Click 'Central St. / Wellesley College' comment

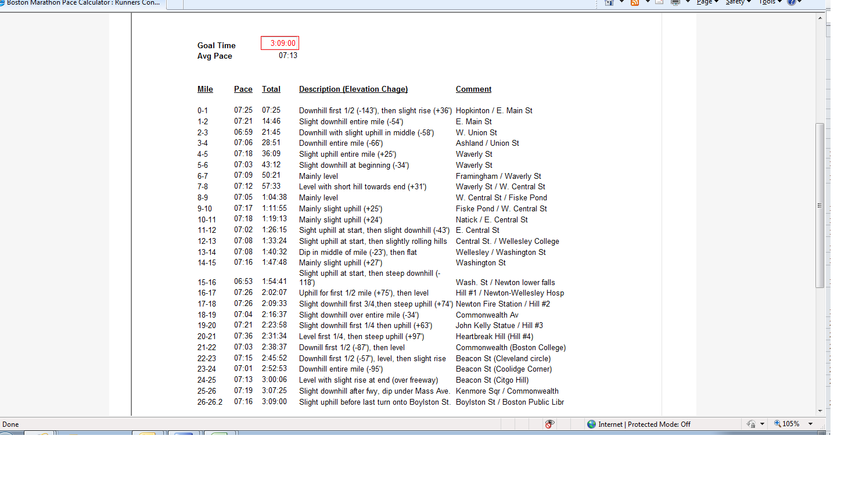pos(508,241)
